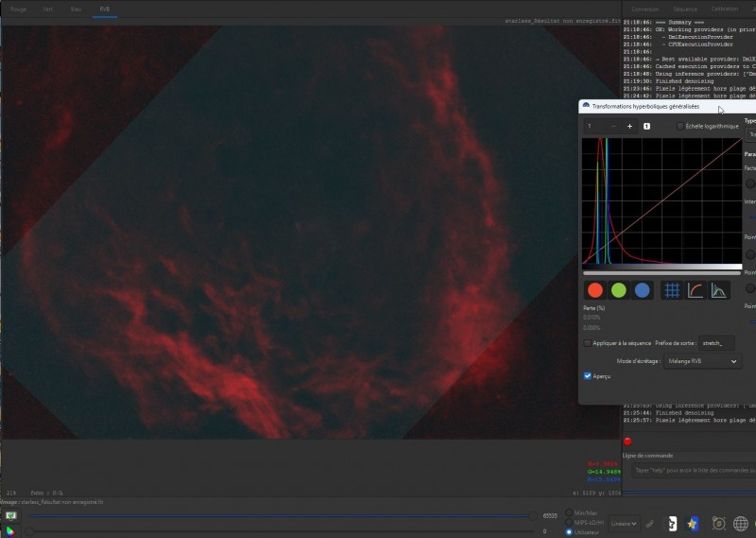Enable the Échelle logarithmique checkbox
The width and height of the screenshot is (756, 538).
coord(680,127)
